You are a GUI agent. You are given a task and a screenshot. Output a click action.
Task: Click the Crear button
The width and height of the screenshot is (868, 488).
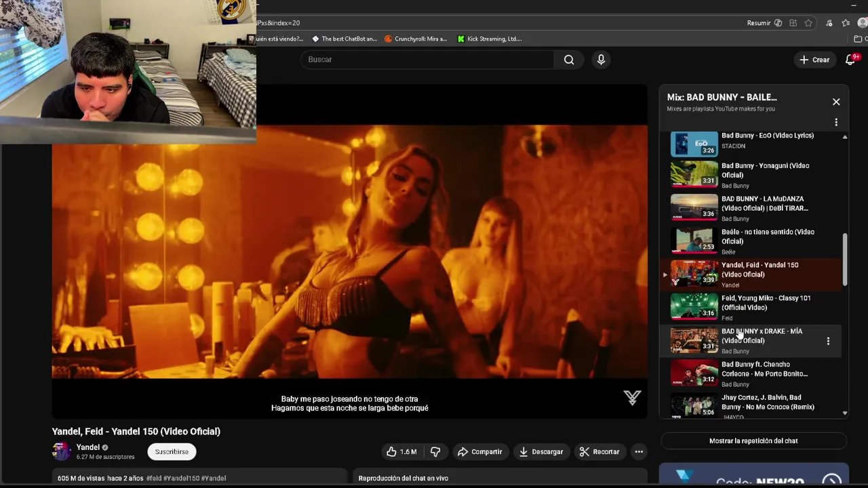tap(814, 60)
